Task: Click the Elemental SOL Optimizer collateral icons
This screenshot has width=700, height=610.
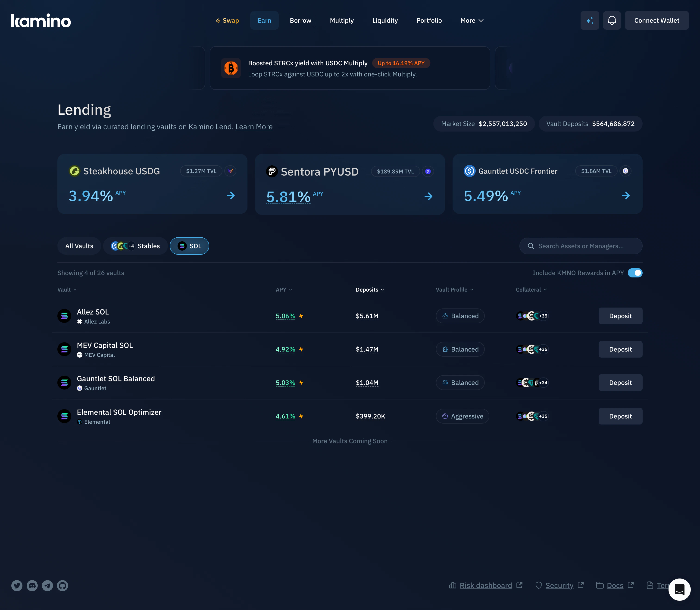Action: point(532,416)
